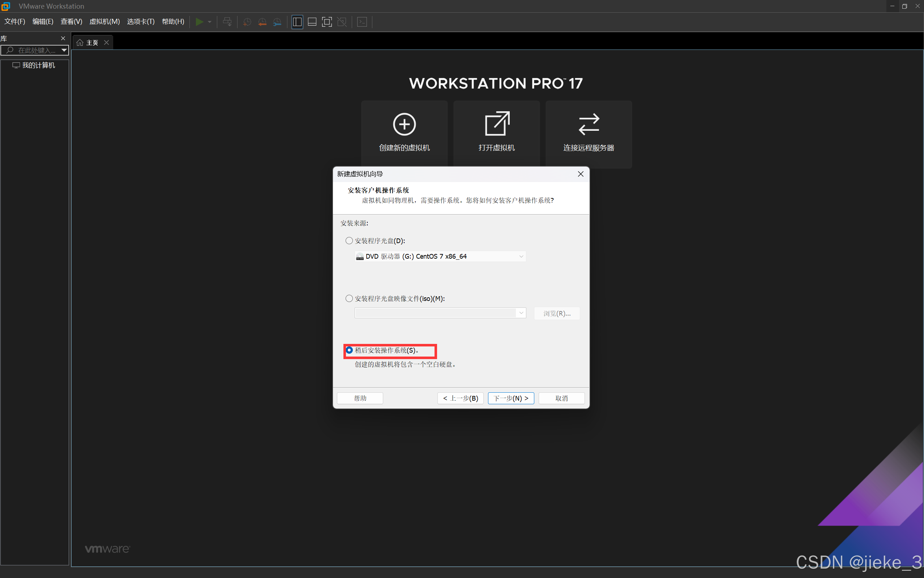Click the green power on play icon

click(x=199, y=22)
